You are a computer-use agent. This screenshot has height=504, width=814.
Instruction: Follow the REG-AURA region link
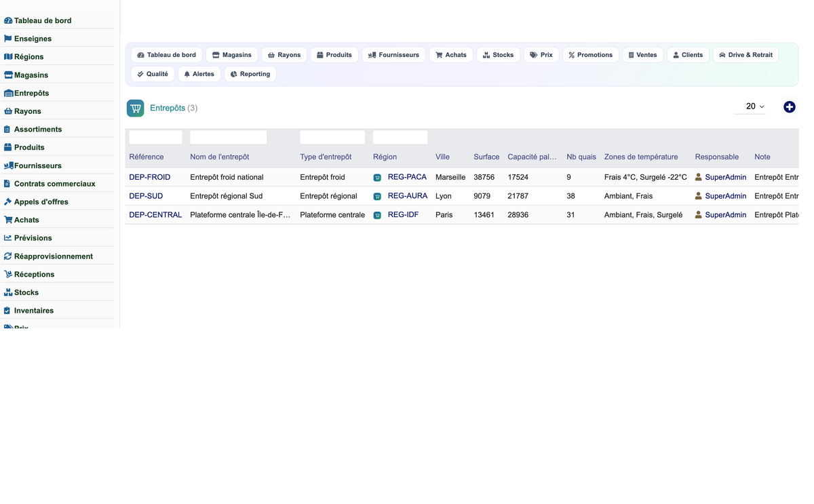(x=408, y=196)
